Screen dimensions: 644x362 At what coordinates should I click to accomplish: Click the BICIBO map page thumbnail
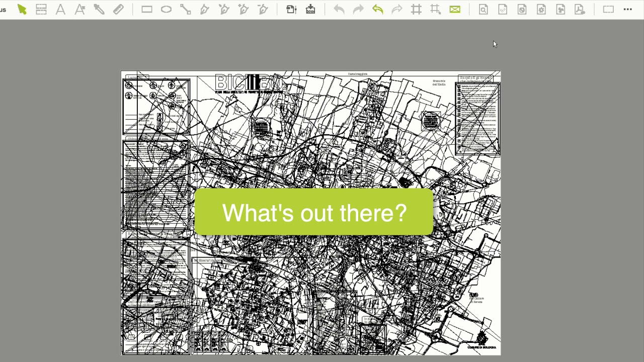click(311, 213)
